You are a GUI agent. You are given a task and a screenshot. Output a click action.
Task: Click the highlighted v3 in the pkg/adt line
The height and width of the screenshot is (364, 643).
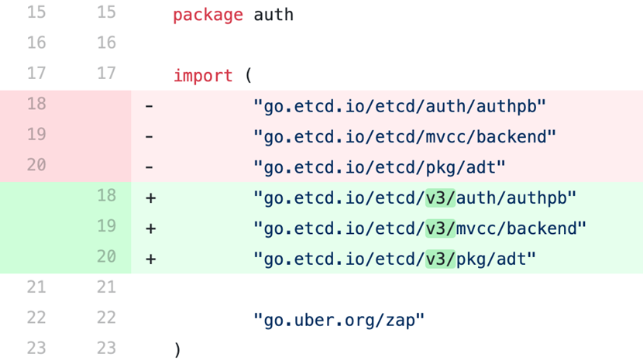pos(440,259)
